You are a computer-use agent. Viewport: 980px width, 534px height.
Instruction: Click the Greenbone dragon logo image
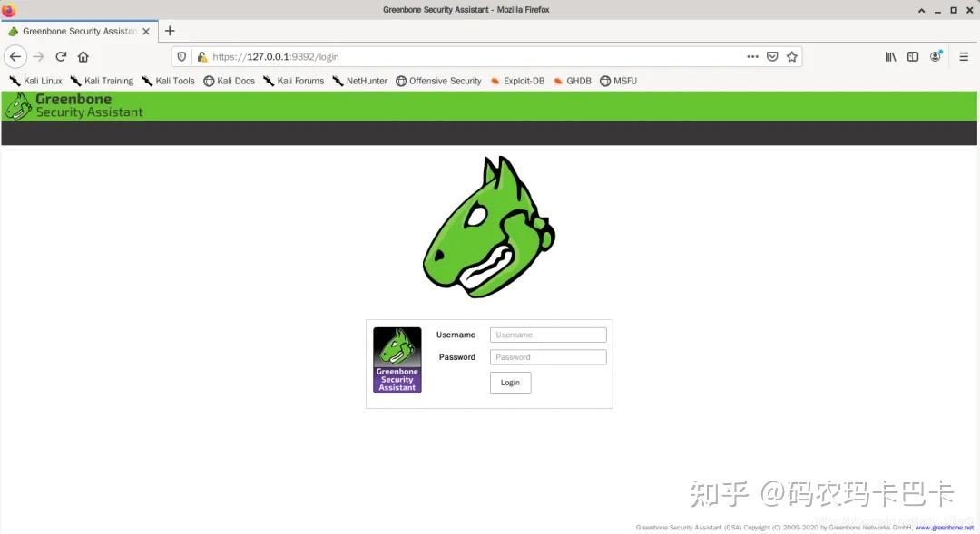pyautogui.click(x=488, y=225)
